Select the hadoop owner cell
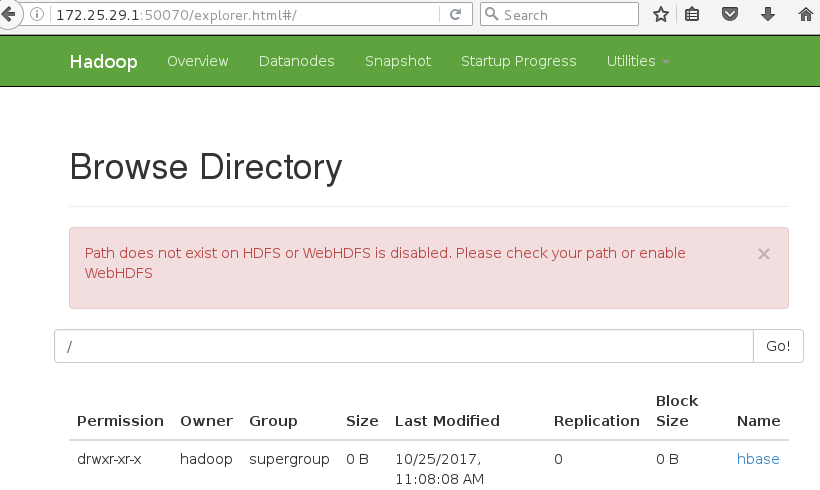Viewport: 820px width, 490px height. click(x=206, y=459)
